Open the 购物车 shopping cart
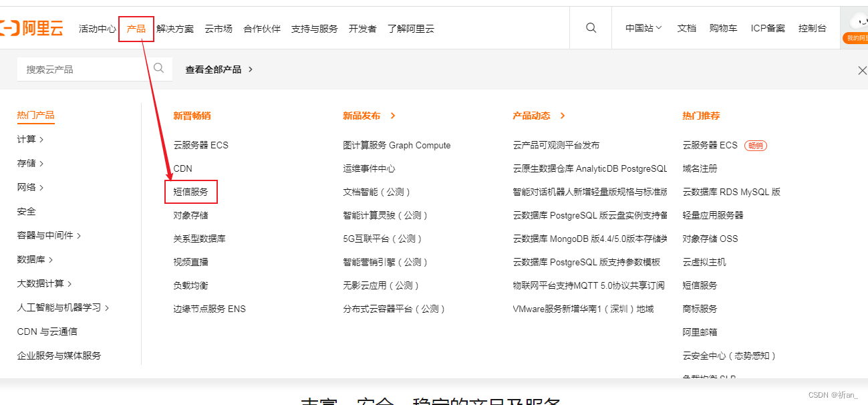The image size is (868, 405). coord(724,28)
